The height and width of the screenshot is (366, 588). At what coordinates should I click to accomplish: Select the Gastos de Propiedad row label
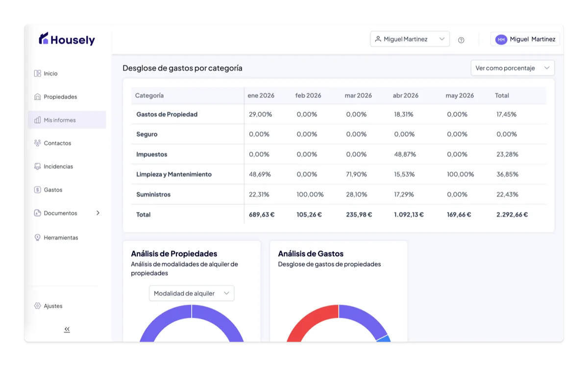pyautogui.click(x=167, y=114)
